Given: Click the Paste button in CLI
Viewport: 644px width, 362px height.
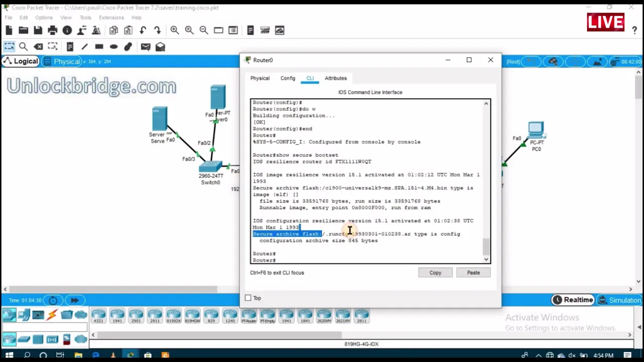Looking at the screenshot, I should point(473,273).
